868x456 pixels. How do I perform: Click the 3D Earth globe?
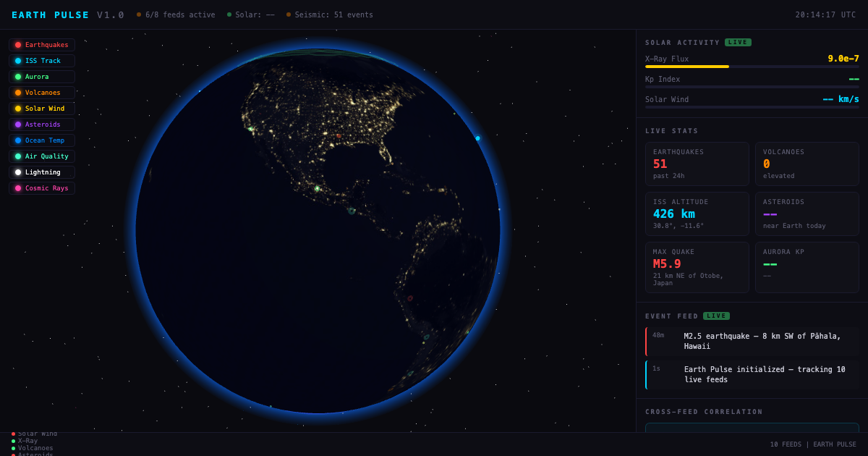pyautogui.click(x=318, y=231)
